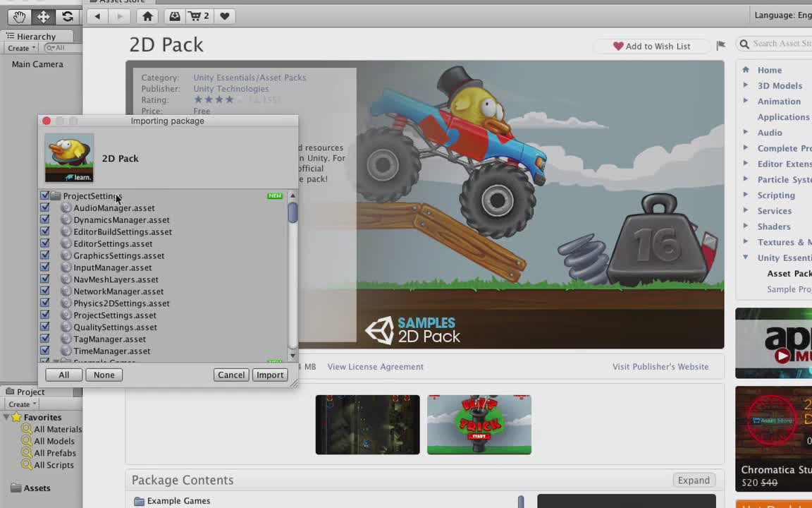Open View License Agreement link

(x=376, y=366)
